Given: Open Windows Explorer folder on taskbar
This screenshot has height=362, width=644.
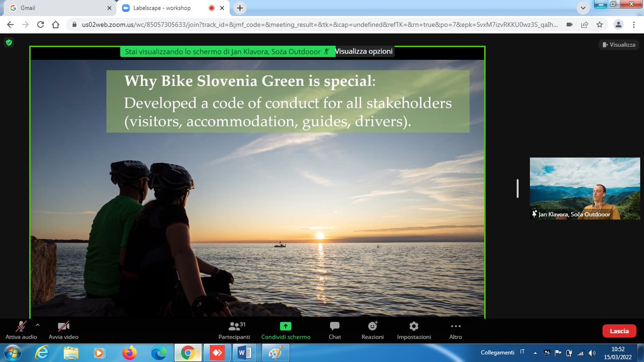Looking at the screenshot, I should coord(71,352).
